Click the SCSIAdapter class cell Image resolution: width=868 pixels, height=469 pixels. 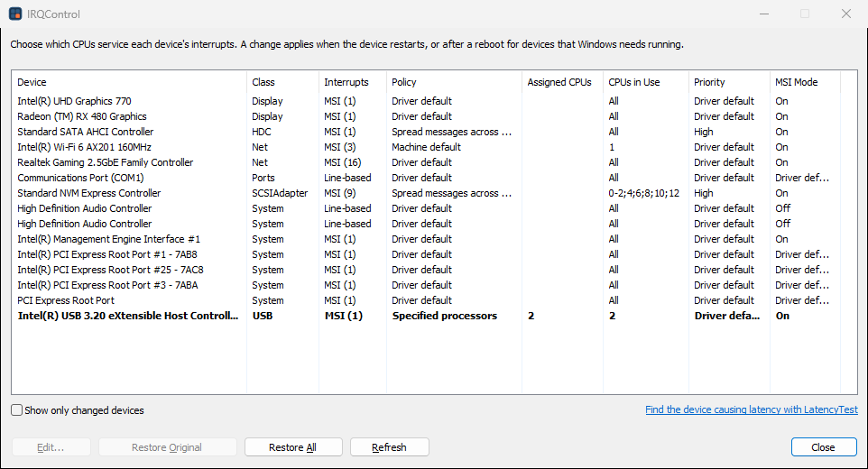280,193
